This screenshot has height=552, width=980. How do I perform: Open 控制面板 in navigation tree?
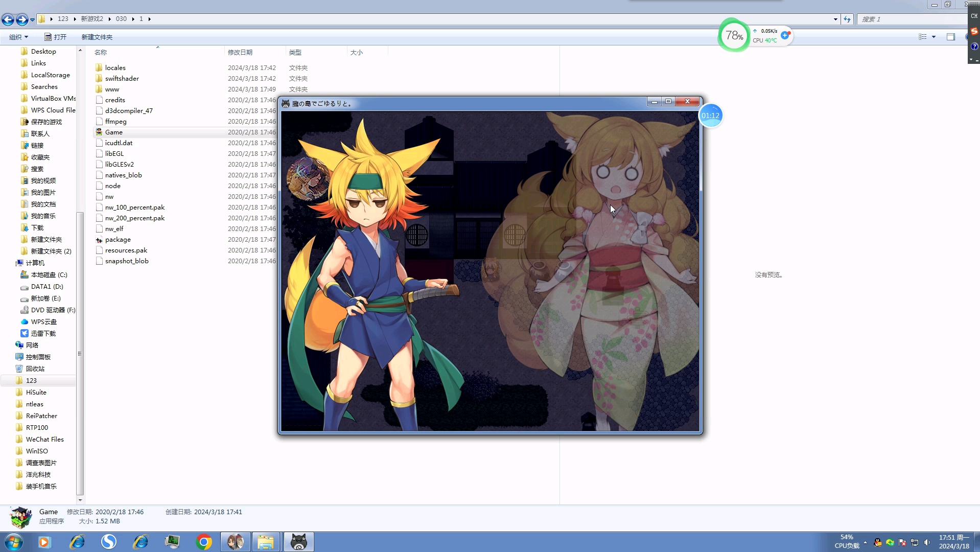point(38,357)
